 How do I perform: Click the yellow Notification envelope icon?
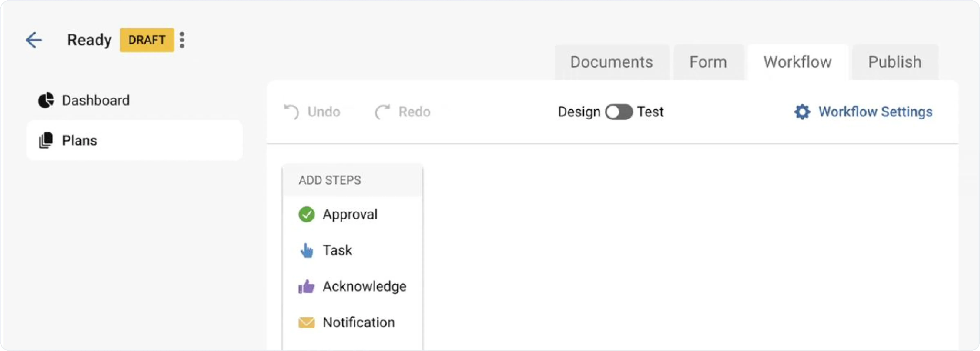[307, 322]
